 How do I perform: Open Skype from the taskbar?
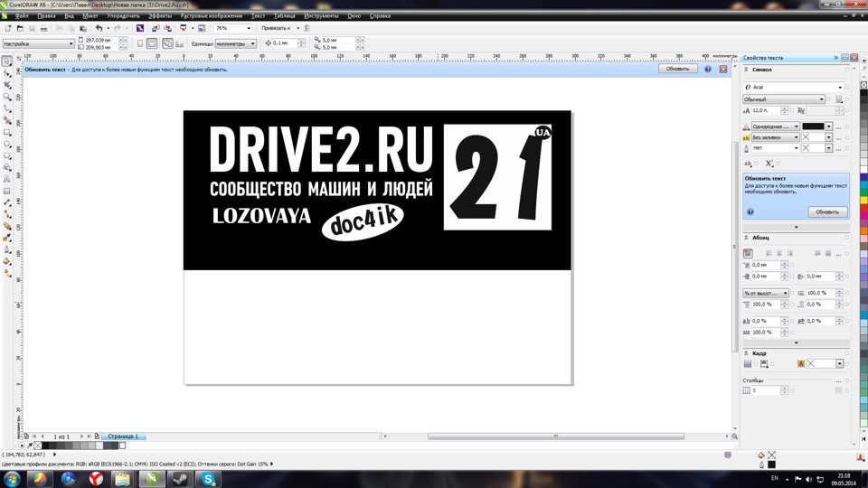point(208,479)
